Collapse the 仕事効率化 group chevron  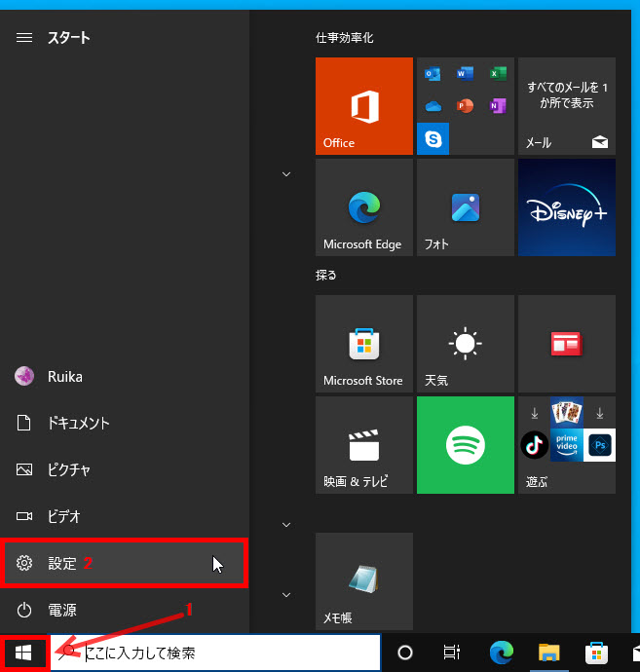click(286, 174)
